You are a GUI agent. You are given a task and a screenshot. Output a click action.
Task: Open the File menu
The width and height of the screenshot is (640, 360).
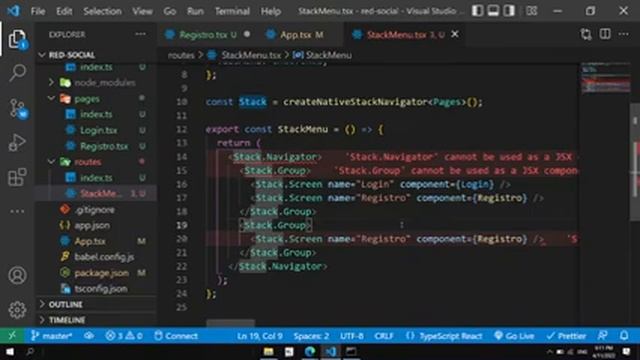[38, 11]
